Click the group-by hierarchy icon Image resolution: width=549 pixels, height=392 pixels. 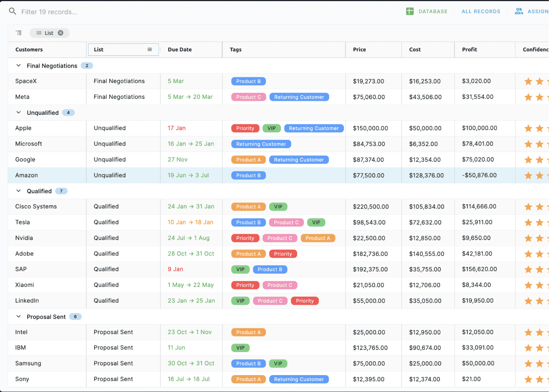point(19,33)
